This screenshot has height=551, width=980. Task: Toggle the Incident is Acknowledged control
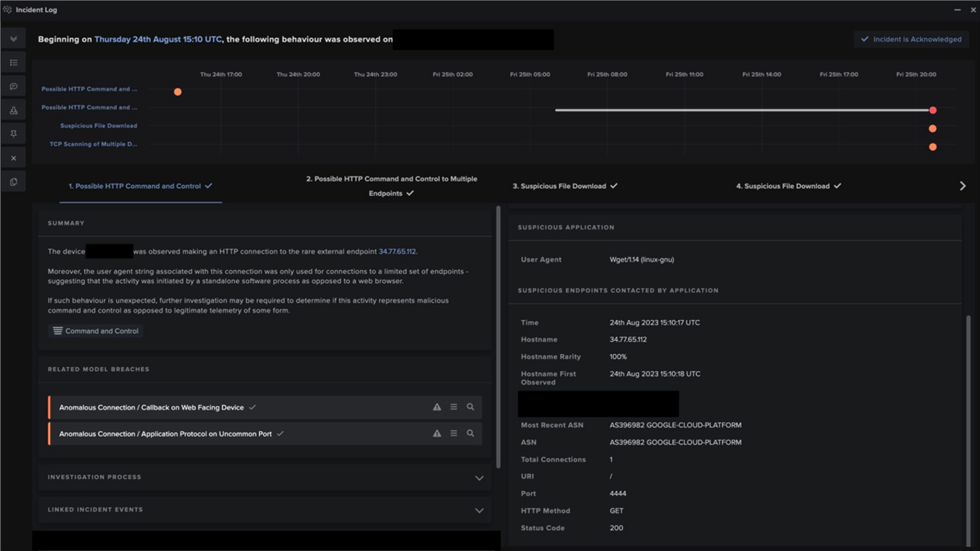(x=910, y=39)
